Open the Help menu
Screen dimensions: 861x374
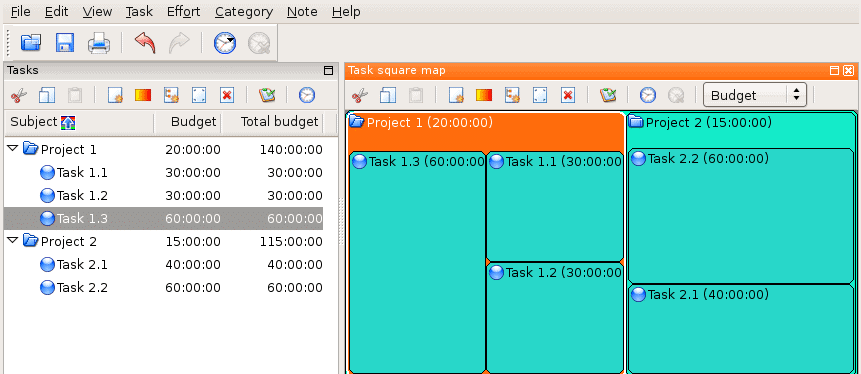pyautogui.click(x=346, y=12)
